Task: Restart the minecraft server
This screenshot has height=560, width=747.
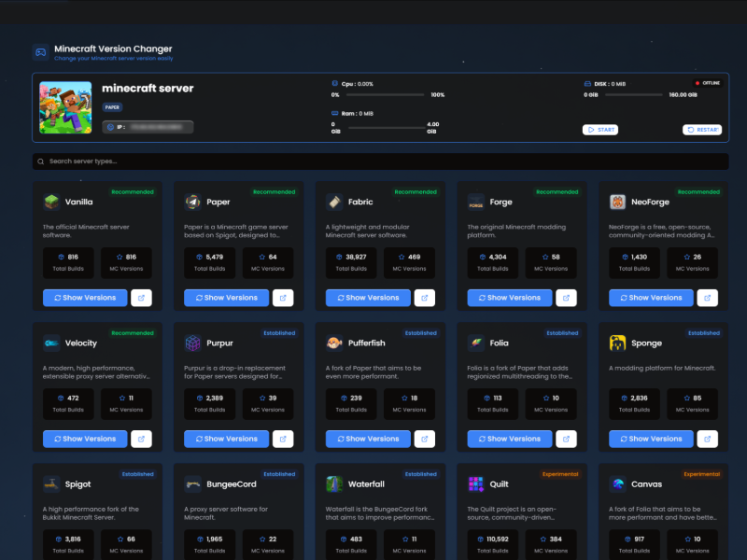Action: [702, 130]
